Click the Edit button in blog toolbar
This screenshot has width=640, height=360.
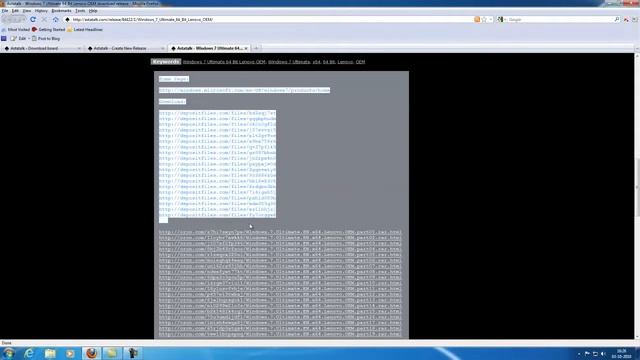tap(18, 38)
